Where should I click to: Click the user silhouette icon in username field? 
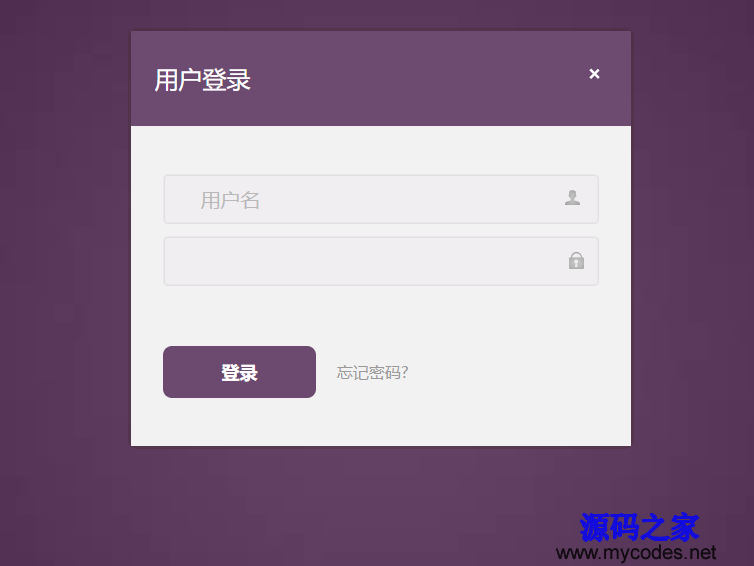(x=572, y=198)
